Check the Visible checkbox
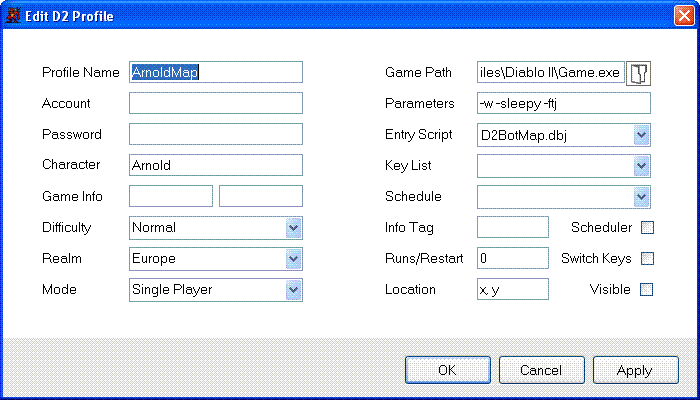The width and height of the screenshot is (700, 400). pyautogui.click(x=646, y=290)
